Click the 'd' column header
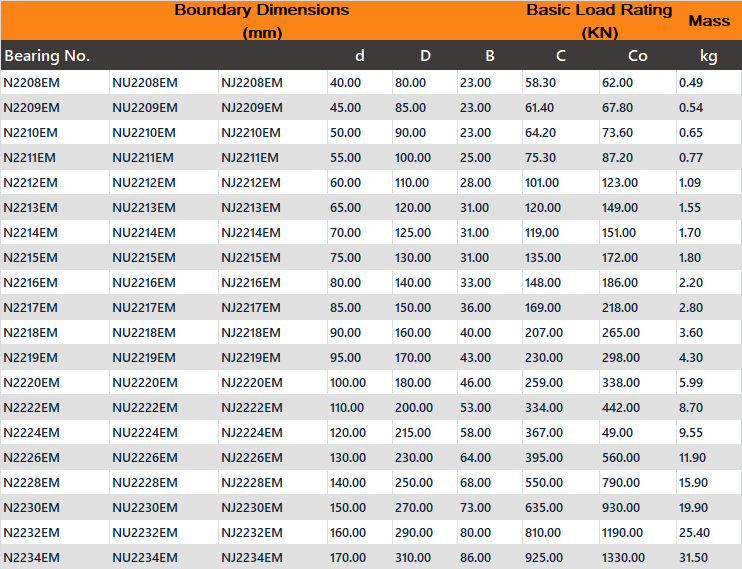 360,56
